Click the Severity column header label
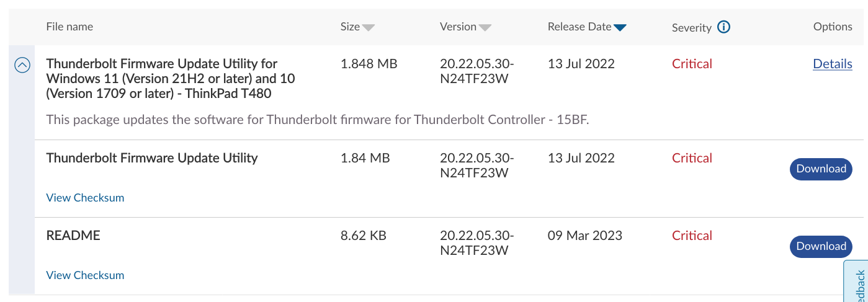The height and width of the screenshot is (302, 868). click(691, 28)
